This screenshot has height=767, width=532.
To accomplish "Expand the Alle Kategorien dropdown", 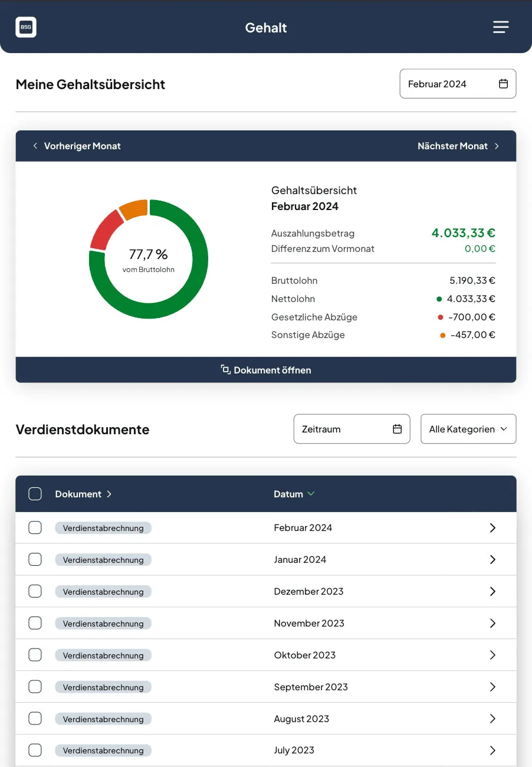I will point(468,429).
